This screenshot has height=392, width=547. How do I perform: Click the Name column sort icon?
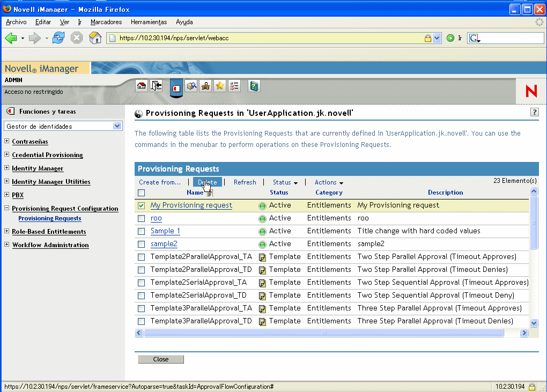(x=209, y=193)
